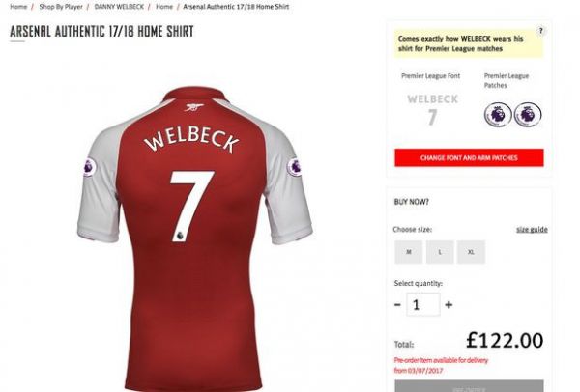Click the second Home breadcrumb link
This screenshot has height=392, width=580.
pyautogui.click(x=164, y=7)
